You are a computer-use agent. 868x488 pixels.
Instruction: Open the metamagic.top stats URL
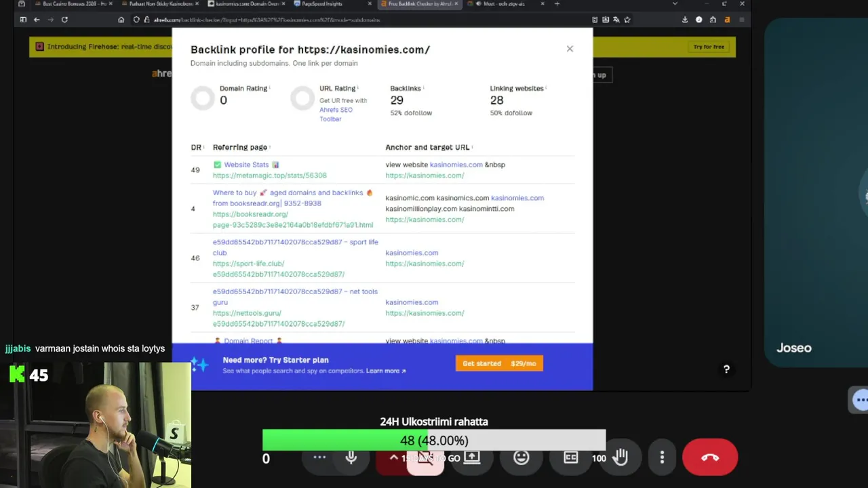tap(269, 176)
